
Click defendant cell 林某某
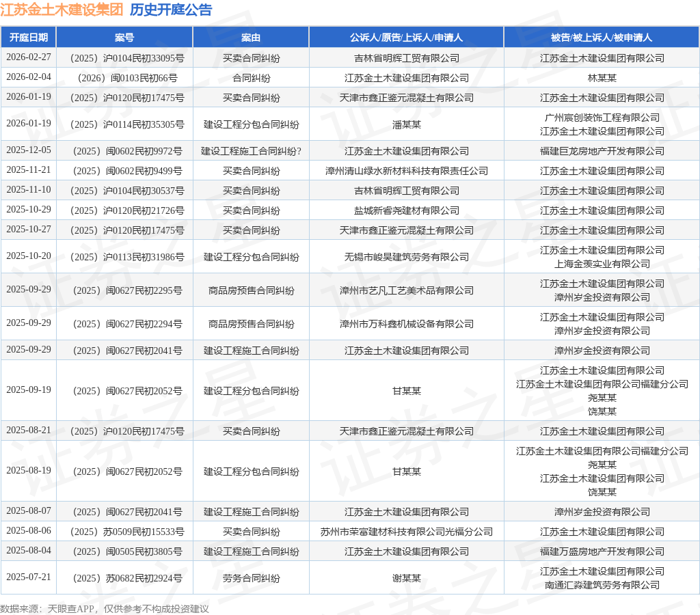click(x=602, y=78)
